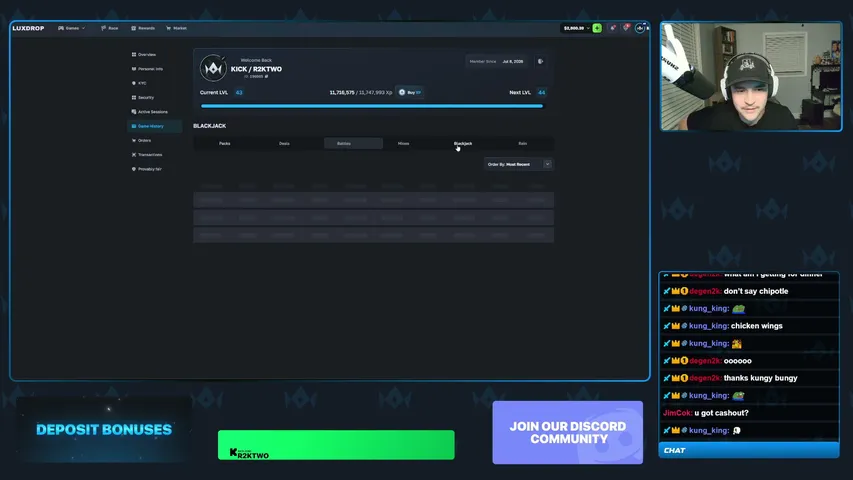Open Personal Info in the sidebar
The width and height of the screenshot is (853, 480).
click(147, 69)
